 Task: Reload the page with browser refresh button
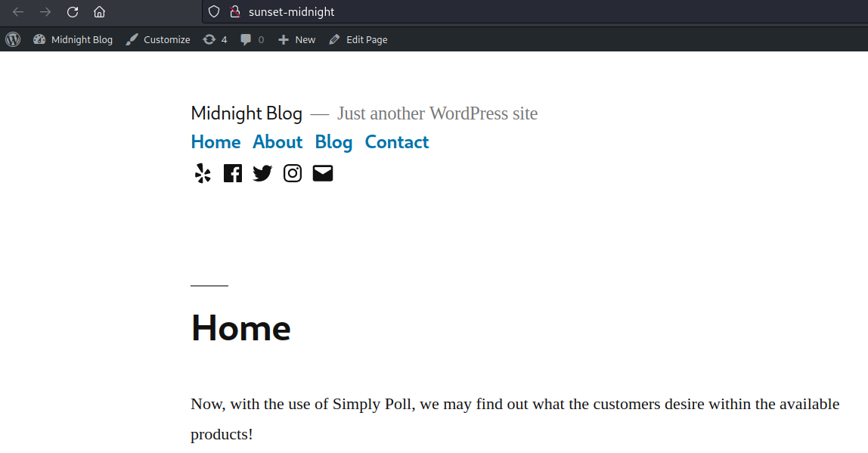click(73, 12)
